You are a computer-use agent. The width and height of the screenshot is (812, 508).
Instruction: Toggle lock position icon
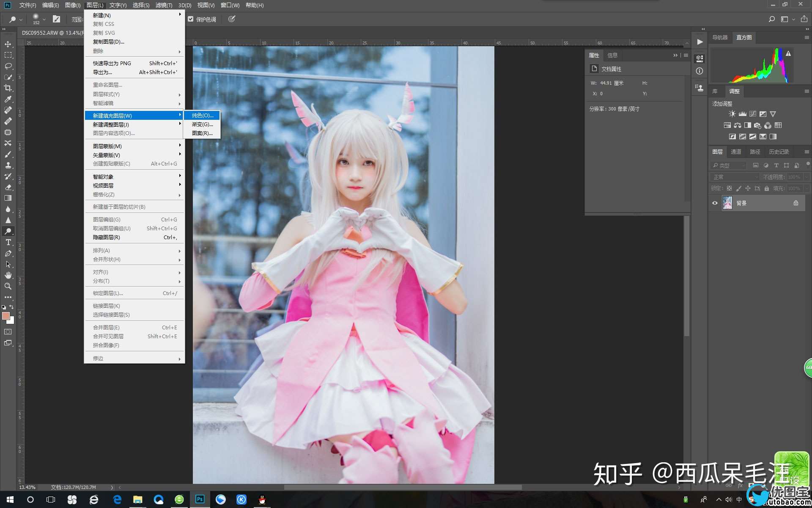[x=748, y=188]
